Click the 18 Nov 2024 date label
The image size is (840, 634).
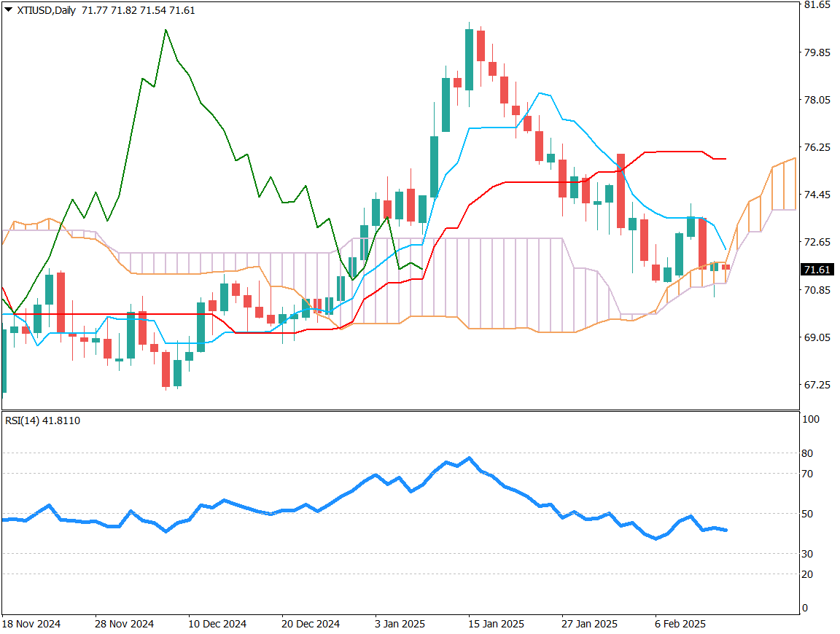tap(31, 624)
